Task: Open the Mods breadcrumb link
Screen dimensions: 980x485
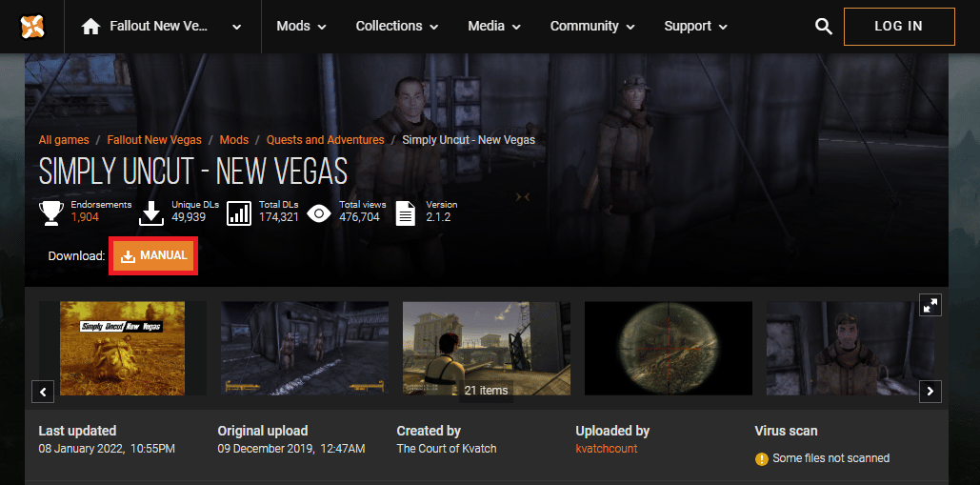Action: point(234,140)
